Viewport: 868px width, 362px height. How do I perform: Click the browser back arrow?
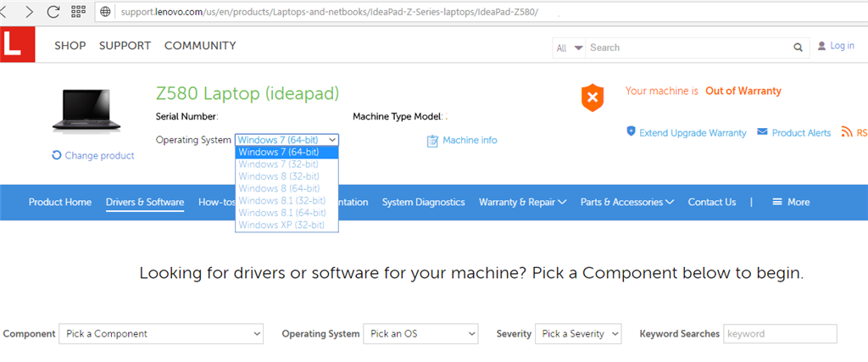[4, 12]
